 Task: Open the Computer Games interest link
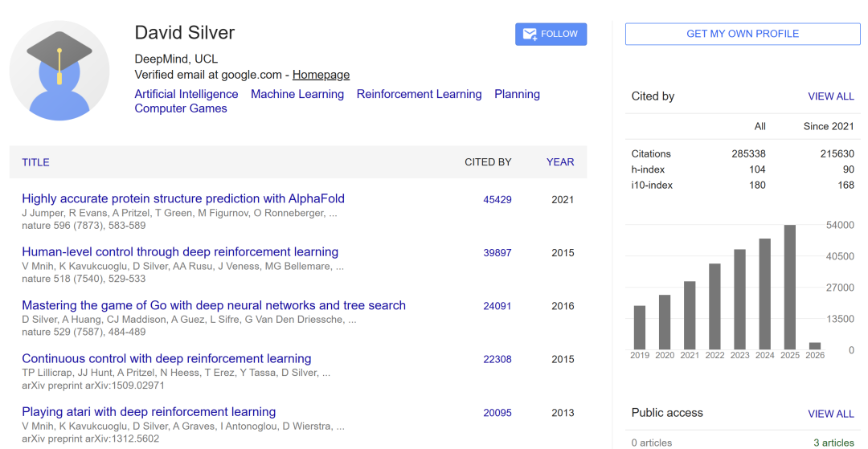coord(180,108)
